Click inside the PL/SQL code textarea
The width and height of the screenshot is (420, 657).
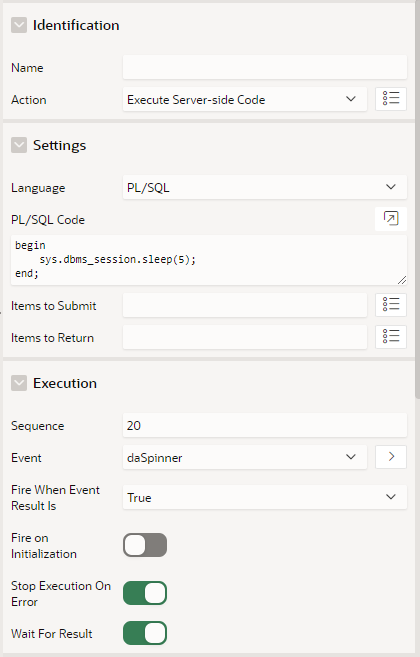click(x=209, y=260)
